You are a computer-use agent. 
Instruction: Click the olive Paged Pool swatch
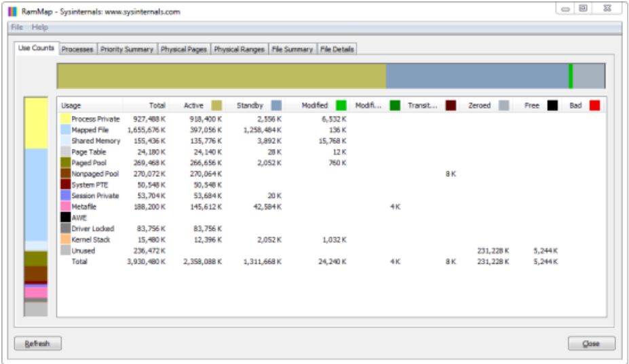tap(66, 163)
